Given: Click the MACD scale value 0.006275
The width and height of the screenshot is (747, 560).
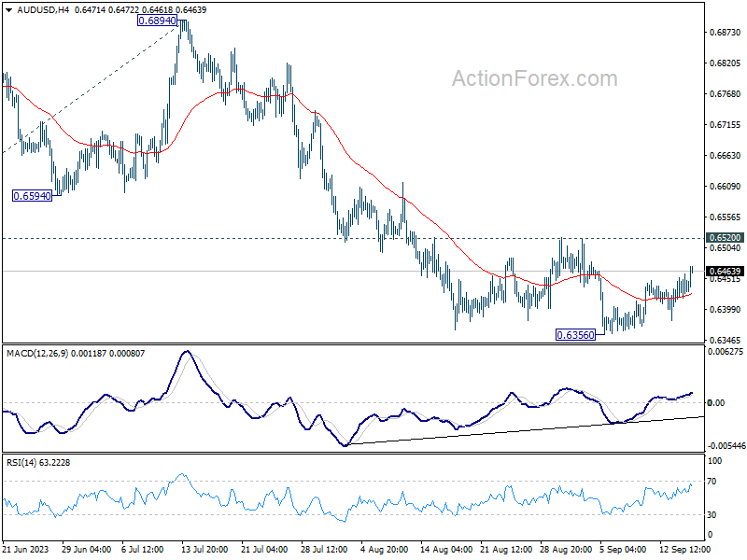Looking at the screenshot, I should pos(726,352).
